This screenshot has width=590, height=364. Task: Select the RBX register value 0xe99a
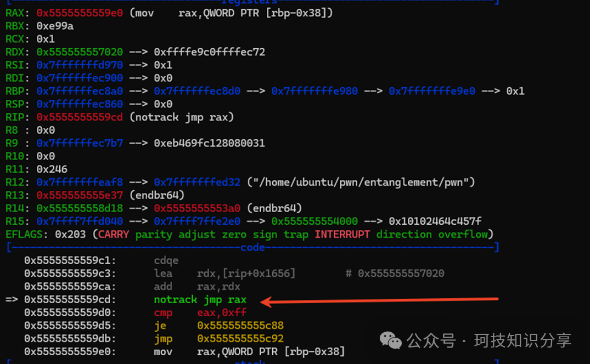55,26
